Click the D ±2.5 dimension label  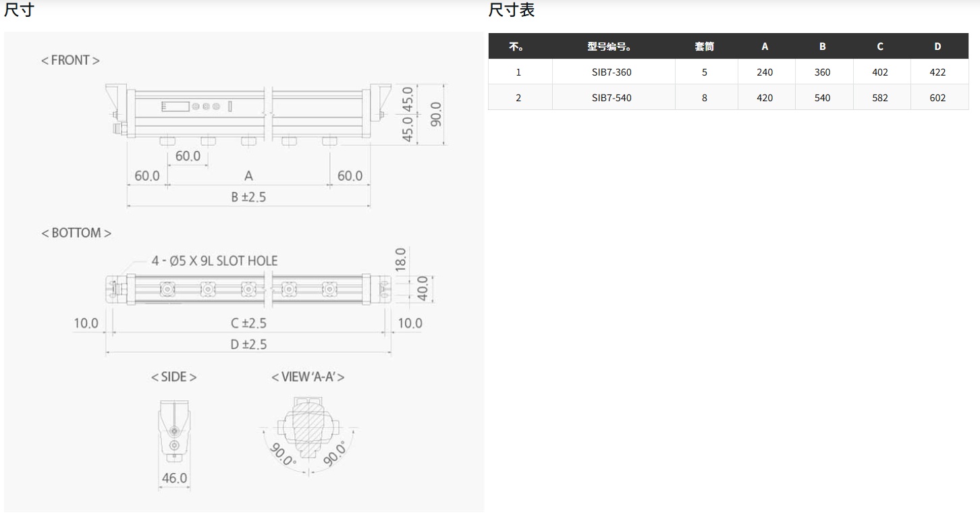click(x=248, y=344)
